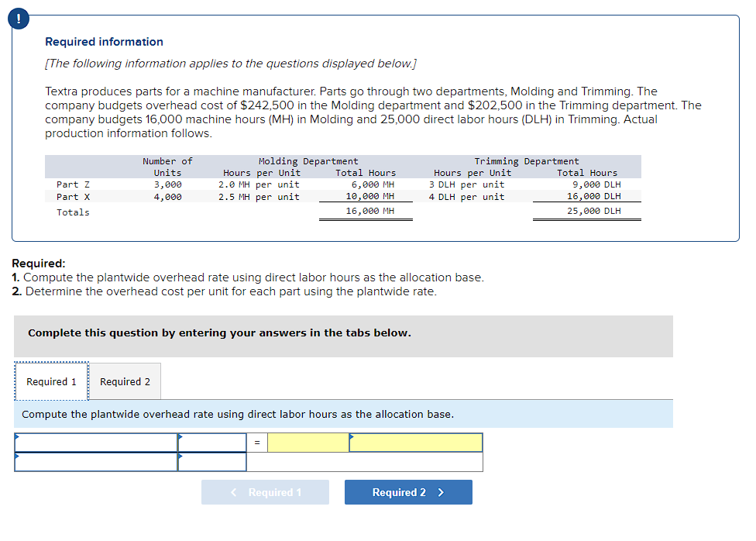Click the Complete this question instruction banner
Image resolution: width=756 pixels, height=541 pixels.
[x=343, y=336]
